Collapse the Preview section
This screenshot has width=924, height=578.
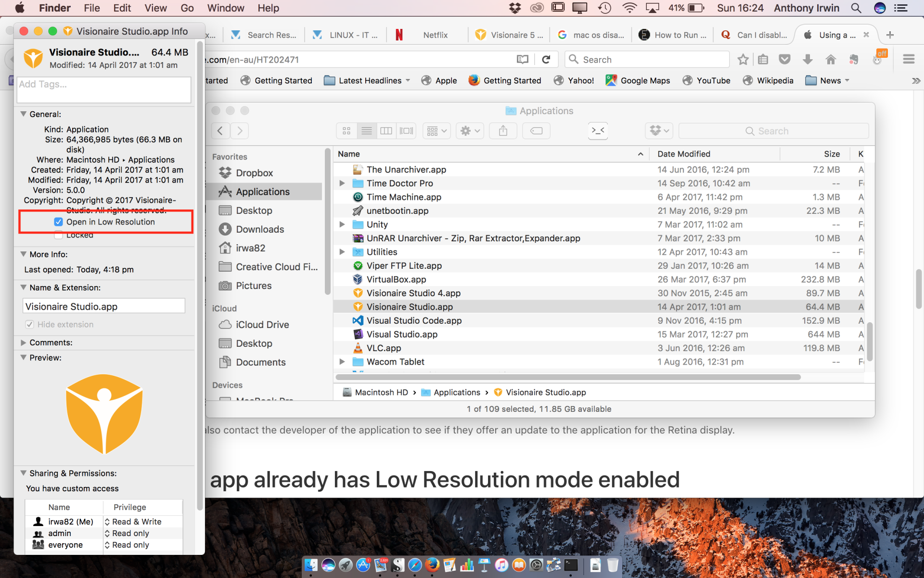[x=23, y=358]
